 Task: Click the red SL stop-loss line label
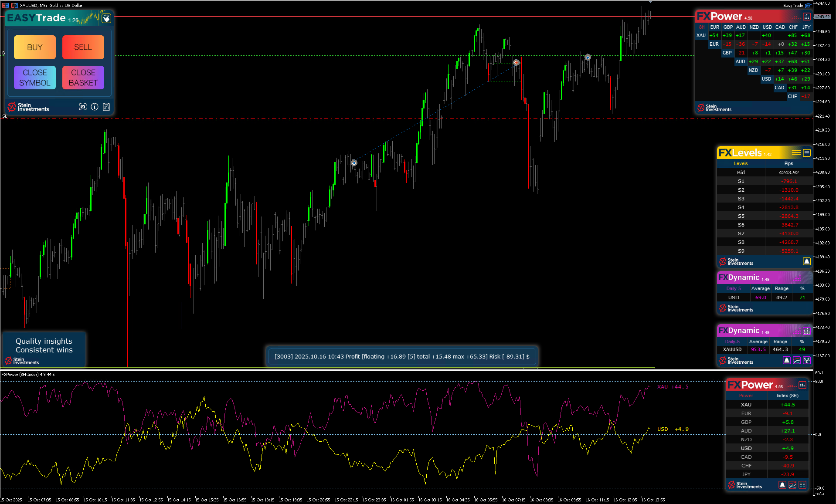(x=4, y=116)
